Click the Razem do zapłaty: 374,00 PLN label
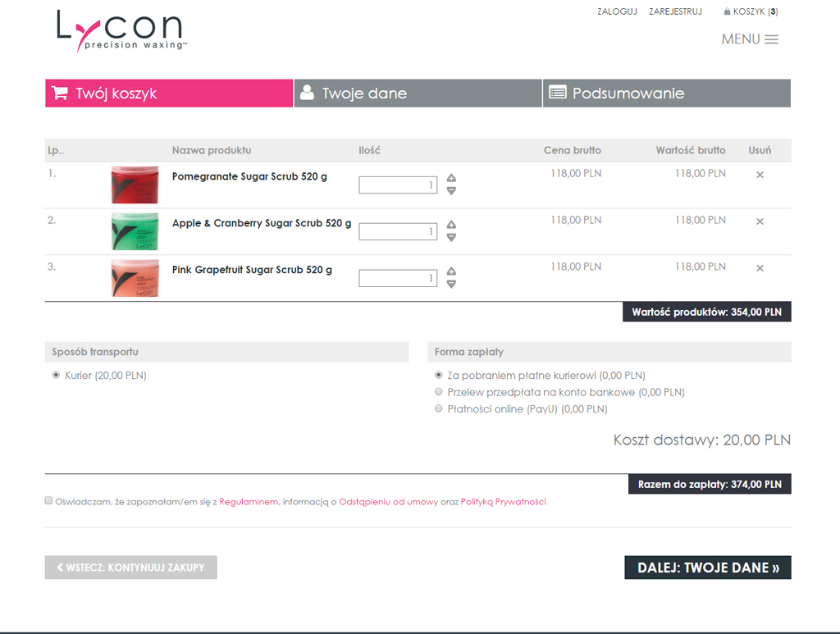This screenshot has height=634, width=840. (710, 484)
